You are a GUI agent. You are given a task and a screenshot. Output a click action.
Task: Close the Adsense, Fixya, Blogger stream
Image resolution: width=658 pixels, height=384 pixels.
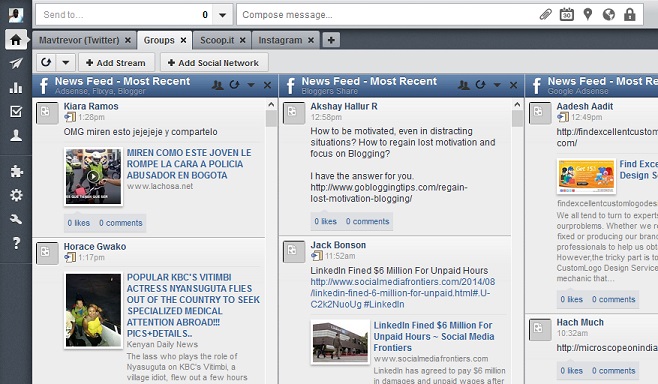(x=267, y=85)
